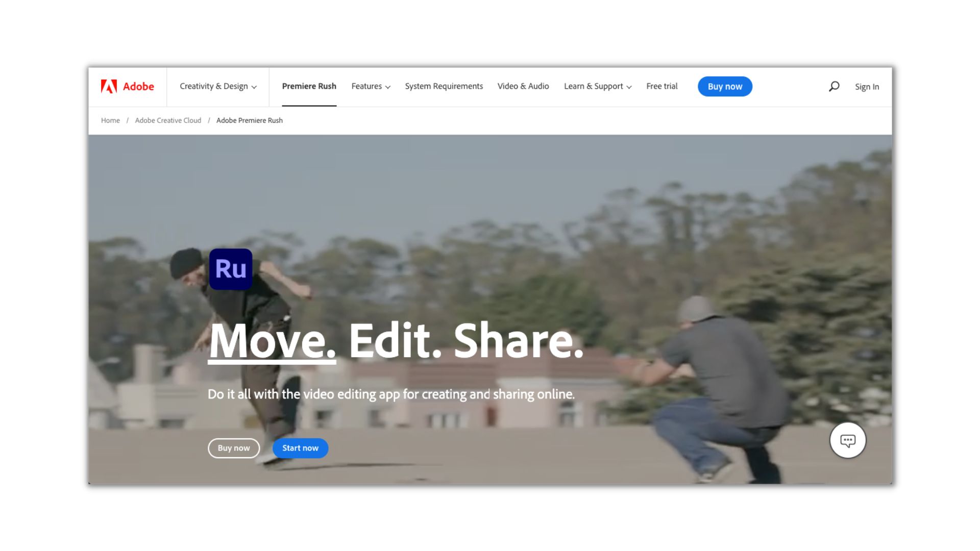Image resolution: width=980 pixels, height=551 pixels.
Task: Open the search magnifier icon
Action: [x=834, y=86]
